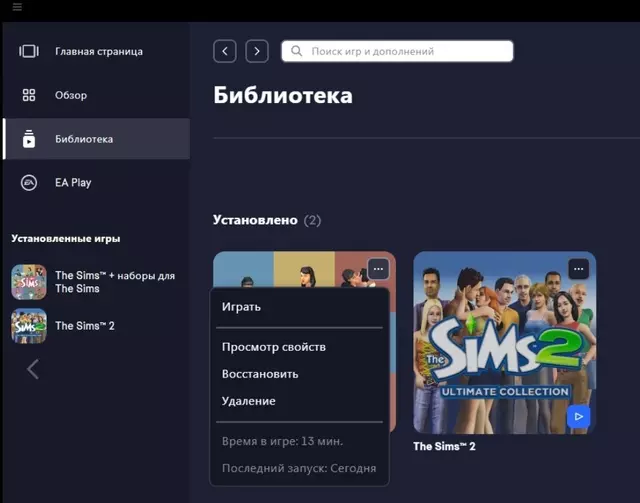Screen dimensions: 640x503
Task: Click the Установленные игры sidebar heading
Action: click(x=66, y=238)
